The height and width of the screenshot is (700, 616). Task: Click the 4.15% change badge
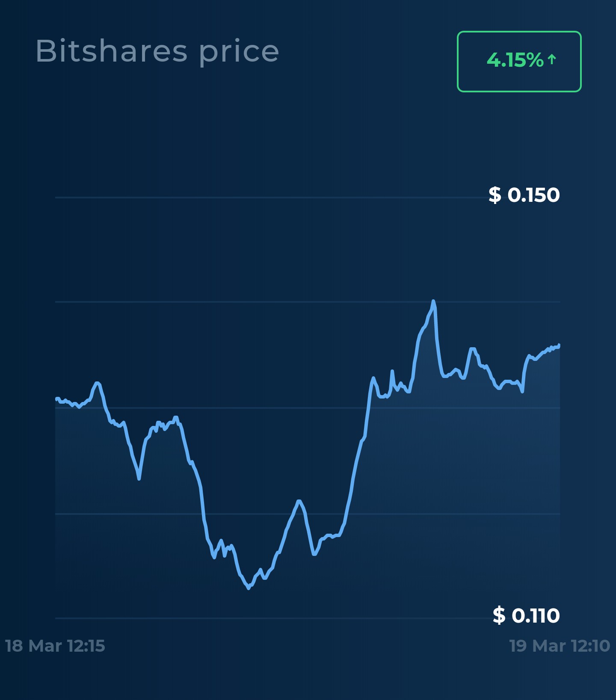click(x=519, y=61)
